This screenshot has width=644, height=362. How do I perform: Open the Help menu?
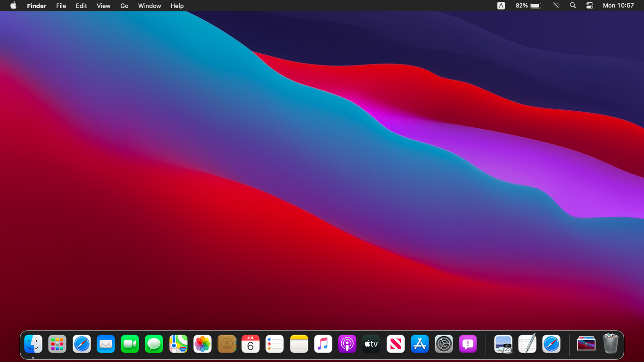click(177, 6)
